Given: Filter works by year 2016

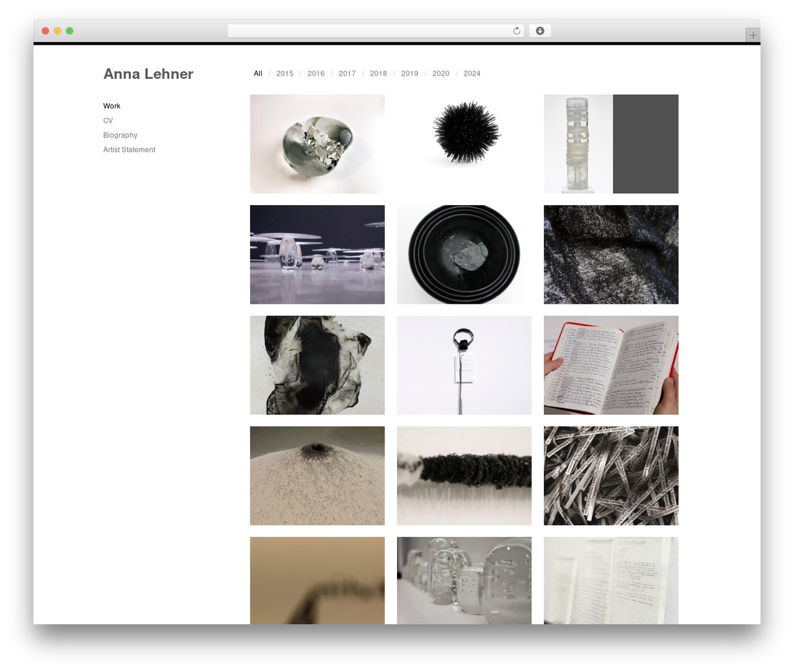Looking at the screenshot, I should coord(316,73).
